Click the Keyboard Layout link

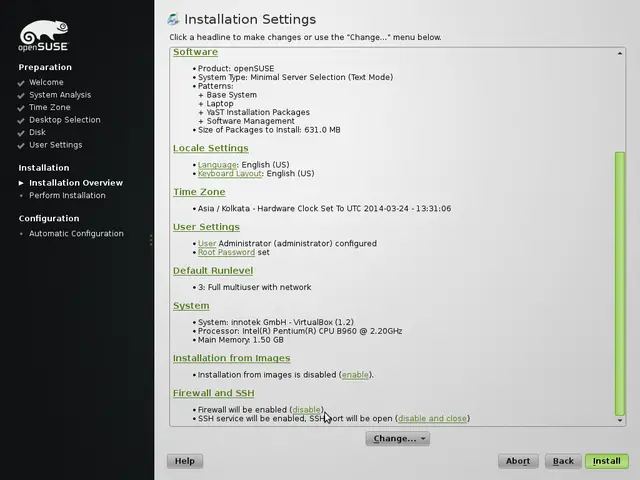click(x=230, y=173)
